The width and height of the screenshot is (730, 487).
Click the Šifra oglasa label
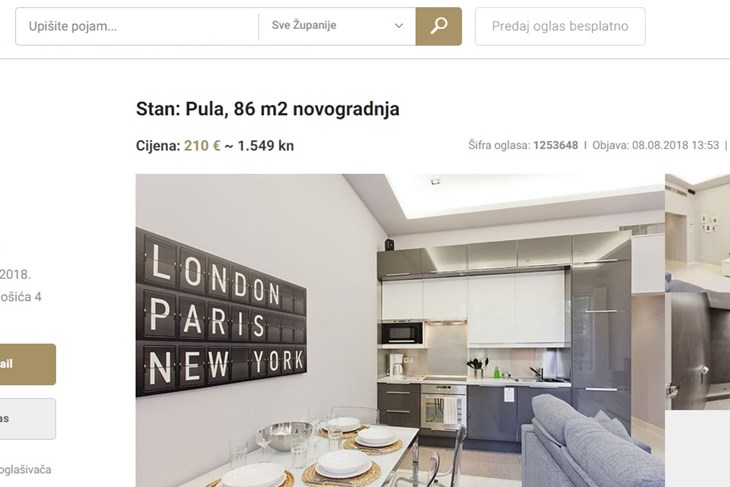(x=499, y=145)
